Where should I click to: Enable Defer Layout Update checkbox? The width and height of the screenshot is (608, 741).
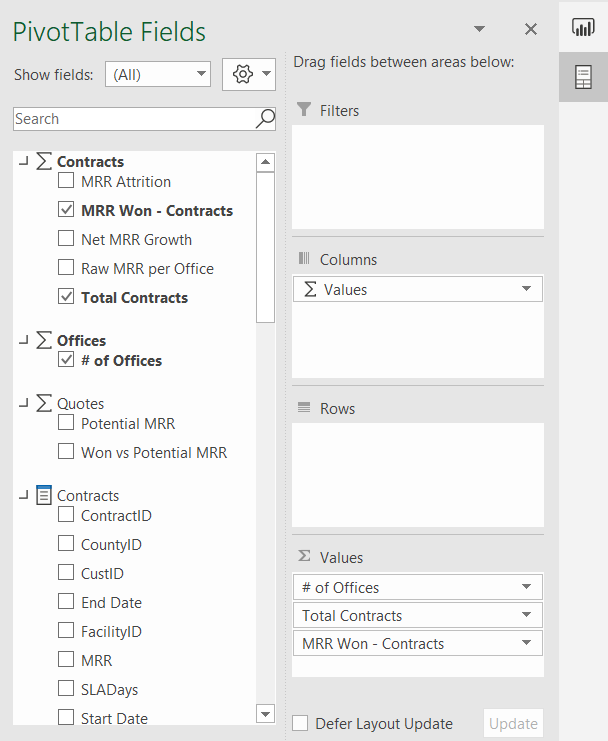(x=300, y=723)
